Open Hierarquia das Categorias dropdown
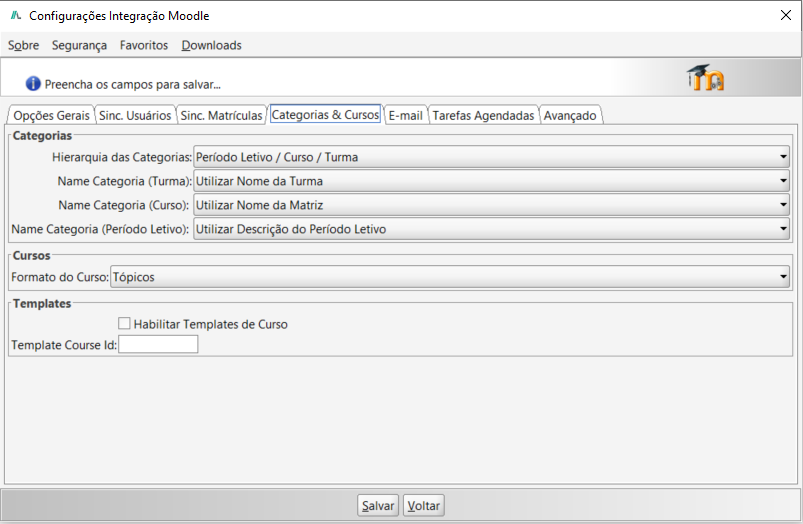The image size is (803, 524). [x=491, y=157]
